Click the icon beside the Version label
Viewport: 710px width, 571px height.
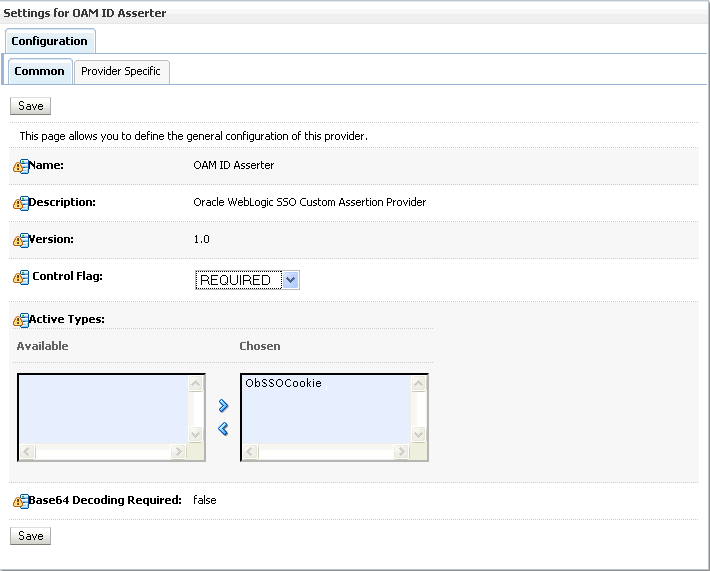coord(20,240)
